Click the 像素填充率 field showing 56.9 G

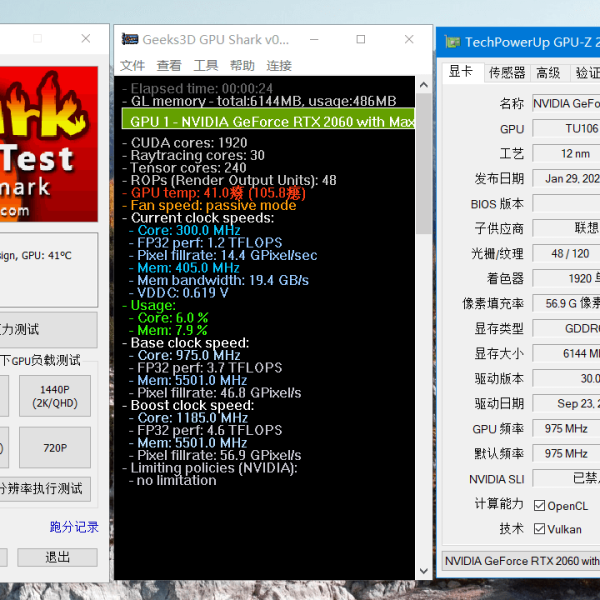[566, 303]
